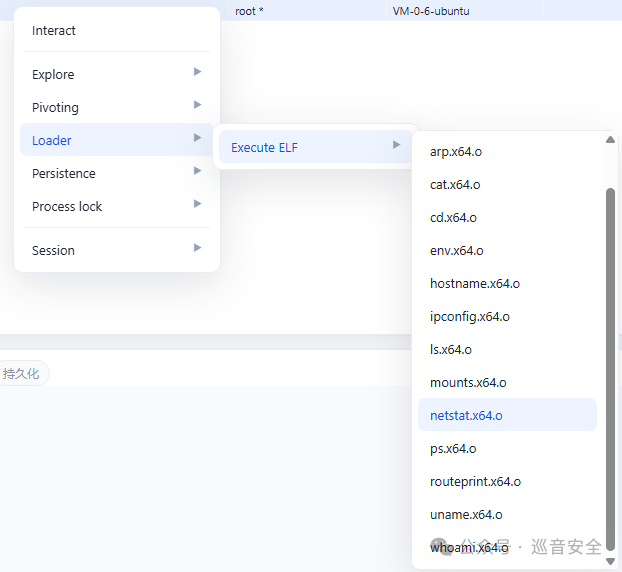Open the Pivoting submenu
Image resolution: width=622 pixels, height=572 pixels.
click(x=117, y=107)
